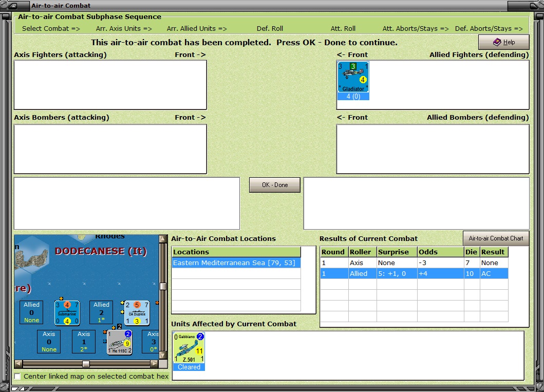Enable Center linked map on selected combat hex
This screenshot has width=544, height=392.
coord(17,377)
